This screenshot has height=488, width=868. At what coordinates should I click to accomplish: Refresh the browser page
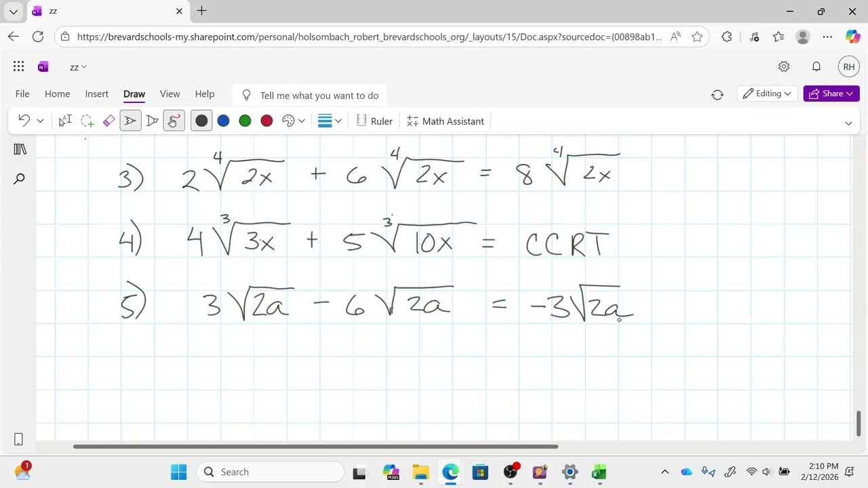[38, 37]
